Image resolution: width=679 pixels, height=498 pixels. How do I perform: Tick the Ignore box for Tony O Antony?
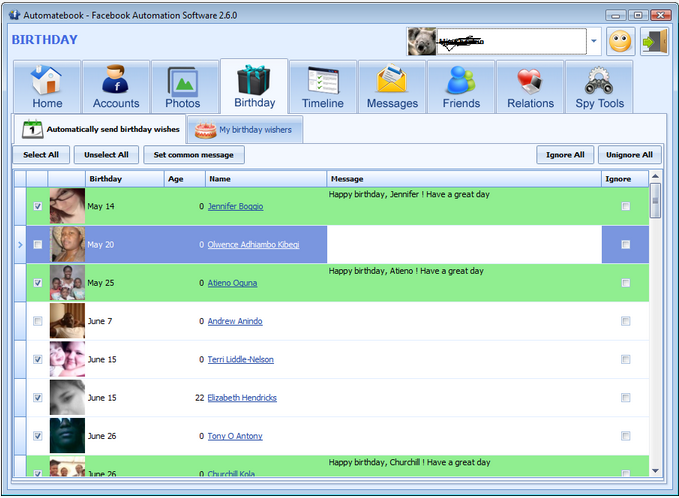pos(625,436)
